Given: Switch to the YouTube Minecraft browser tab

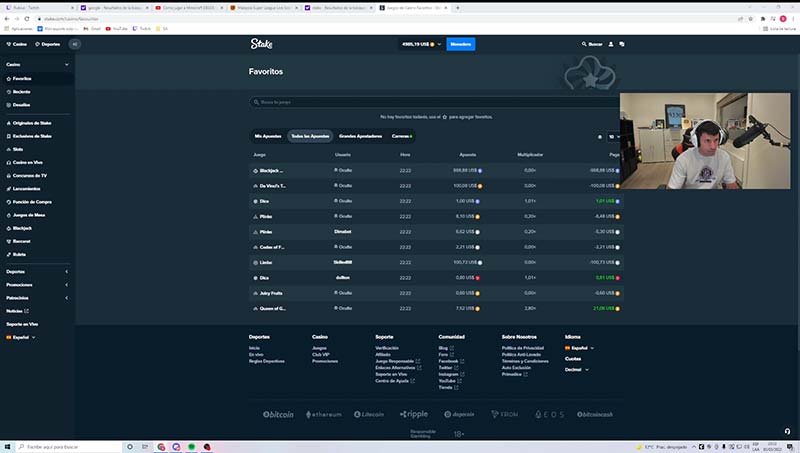Looking at the screenshot, I should 188,8.
